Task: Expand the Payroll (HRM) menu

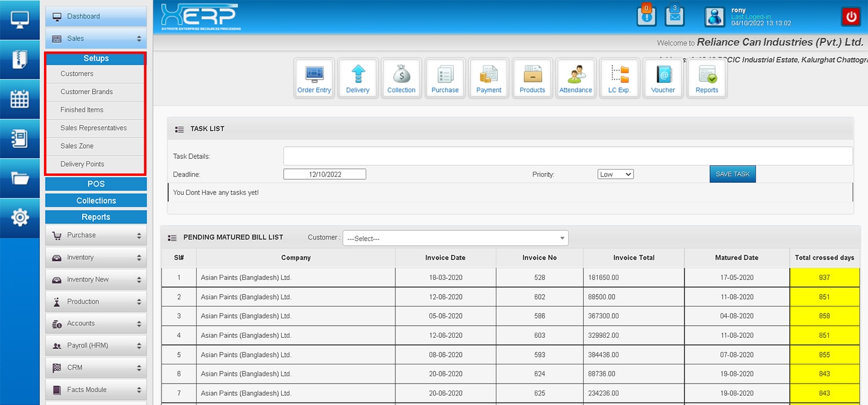Action: click(x=96, y=345)
